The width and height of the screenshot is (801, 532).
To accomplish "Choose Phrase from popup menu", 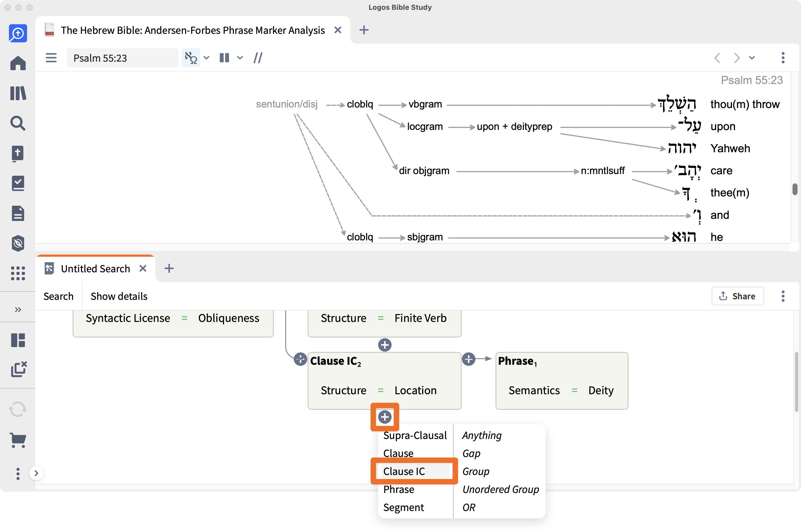I will tap(399, 489).
